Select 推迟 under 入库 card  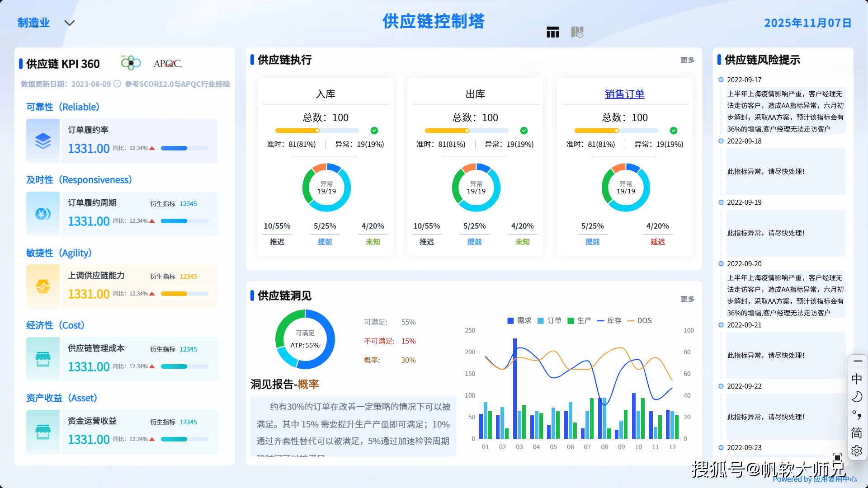[277, 242]
